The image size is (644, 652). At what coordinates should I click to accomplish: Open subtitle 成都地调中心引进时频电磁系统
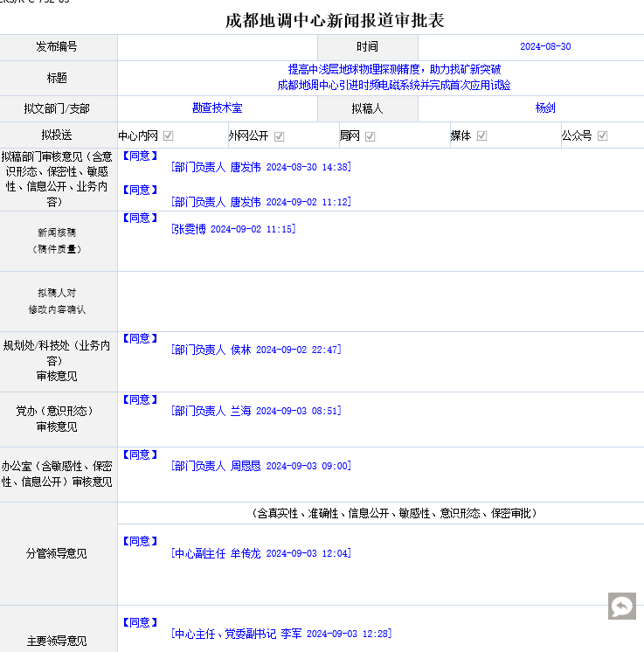pyautogui.click(x=394, y=85)
